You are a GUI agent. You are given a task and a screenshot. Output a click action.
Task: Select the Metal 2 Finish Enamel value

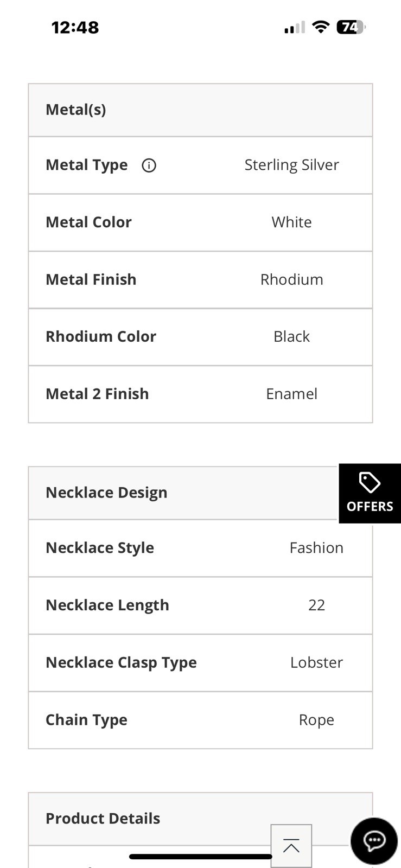click(291, 394)
